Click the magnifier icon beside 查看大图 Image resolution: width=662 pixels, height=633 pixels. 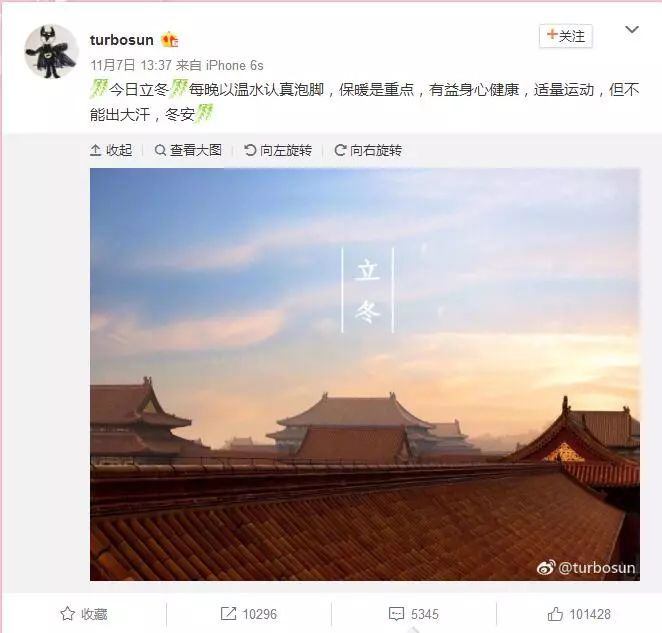(x=160, y=150)
